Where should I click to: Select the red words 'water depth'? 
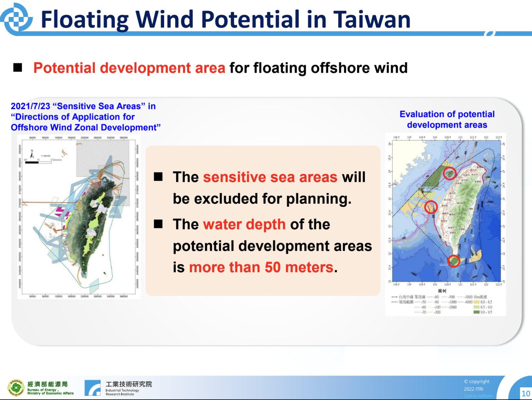(x=244, y=224)
